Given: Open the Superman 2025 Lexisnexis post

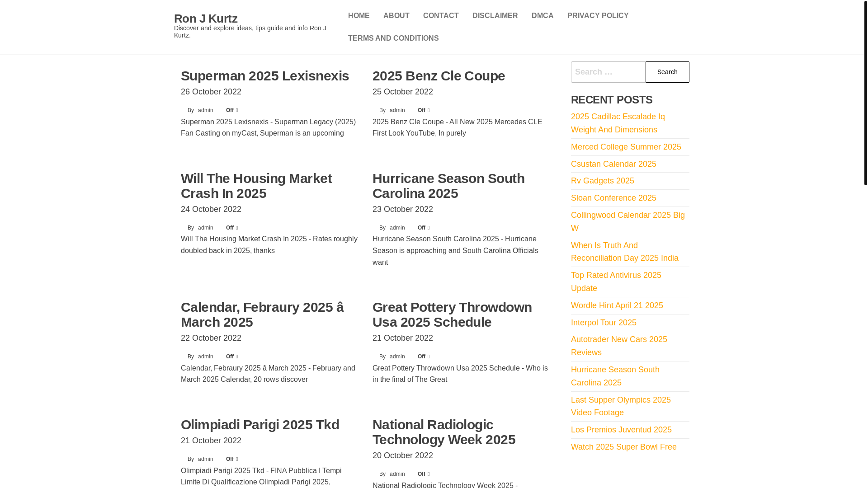Looking at the screenshot, I should point(264,76).
